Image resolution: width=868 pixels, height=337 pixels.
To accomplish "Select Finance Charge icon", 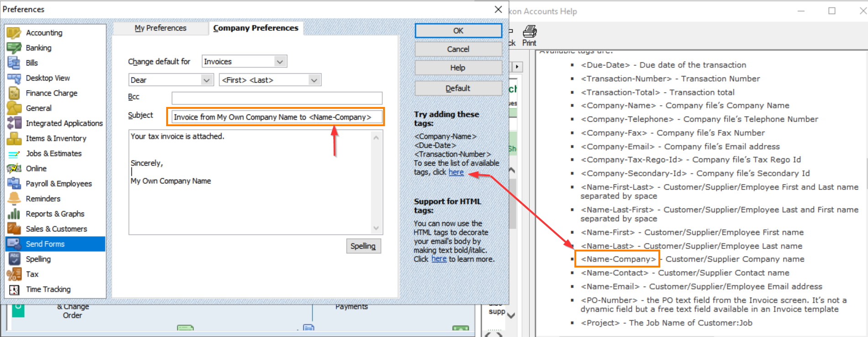I will pyautogui.click(x=14, y=93).
